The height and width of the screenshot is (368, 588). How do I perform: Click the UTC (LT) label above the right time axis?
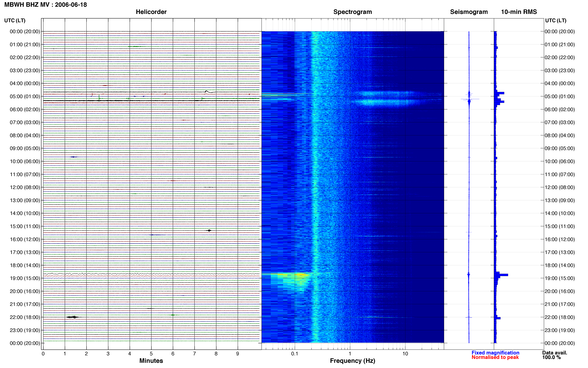(x=555, y=20)
